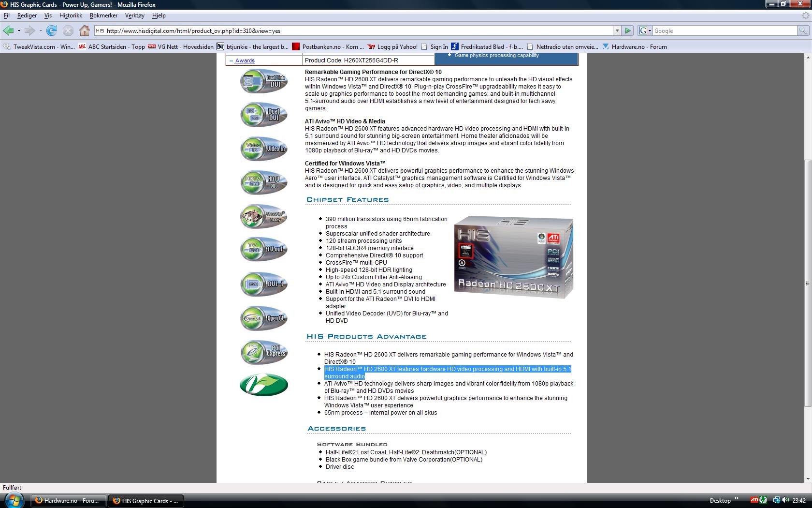Open Fredriksstad Blad bookmark
The width and height of the screenshot is (812, 508).
click(x=487, y=47)
